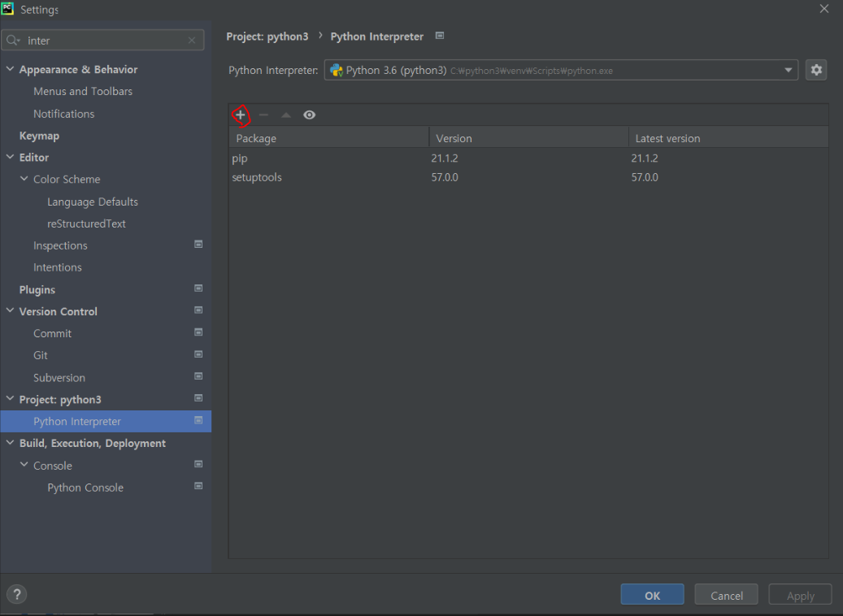Open search options magnifier icon
This screenshot has width=843, height=616.
tap(13, 41)
